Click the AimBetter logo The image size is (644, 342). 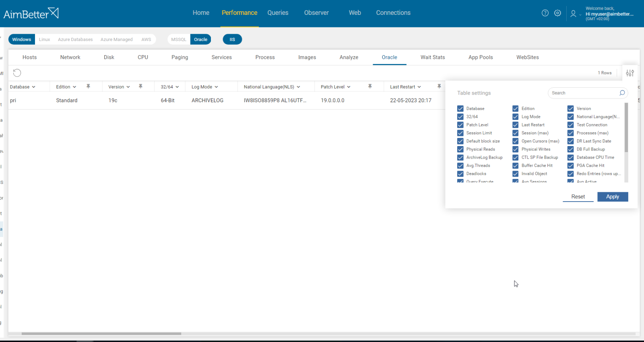(31, 14)
